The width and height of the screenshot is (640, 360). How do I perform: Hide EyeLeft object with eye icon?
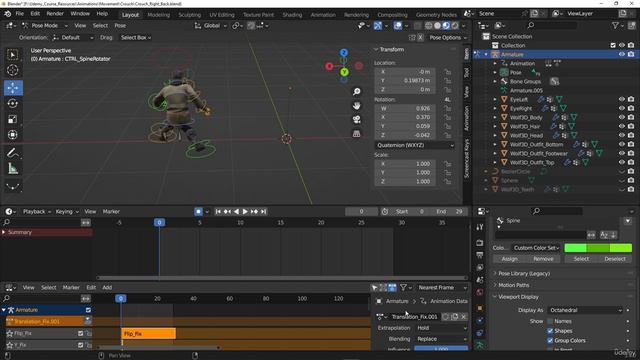[x=622, y=99]
